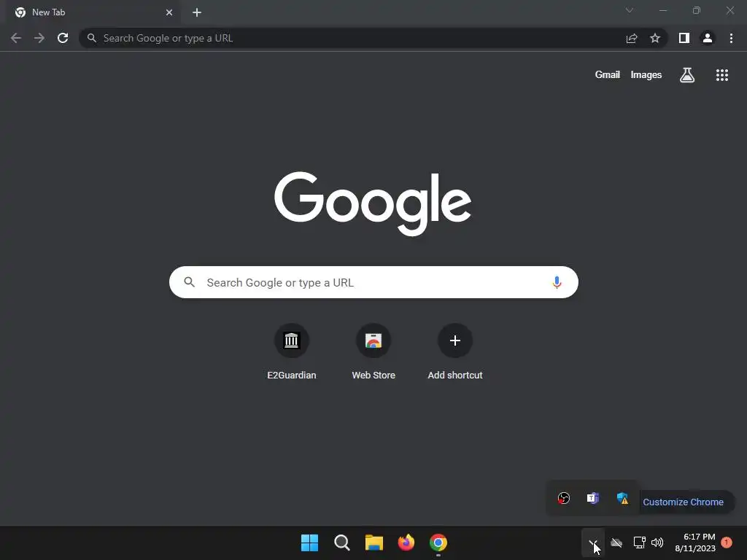Click search magnifier inside Google search box
Image resolution: width=747 pixels, height=560 pixels.
(189, 282)
